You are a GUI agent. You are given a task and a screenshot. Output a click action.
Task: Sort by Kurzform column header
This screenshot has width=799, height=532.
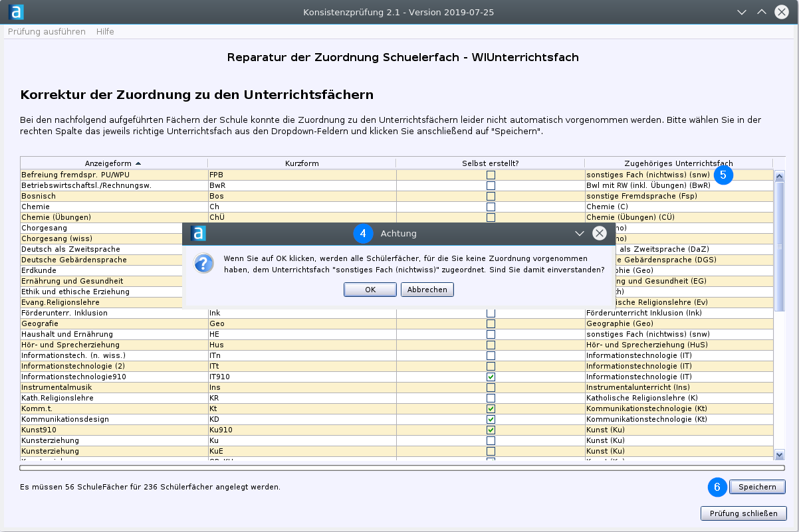(302, 163)
